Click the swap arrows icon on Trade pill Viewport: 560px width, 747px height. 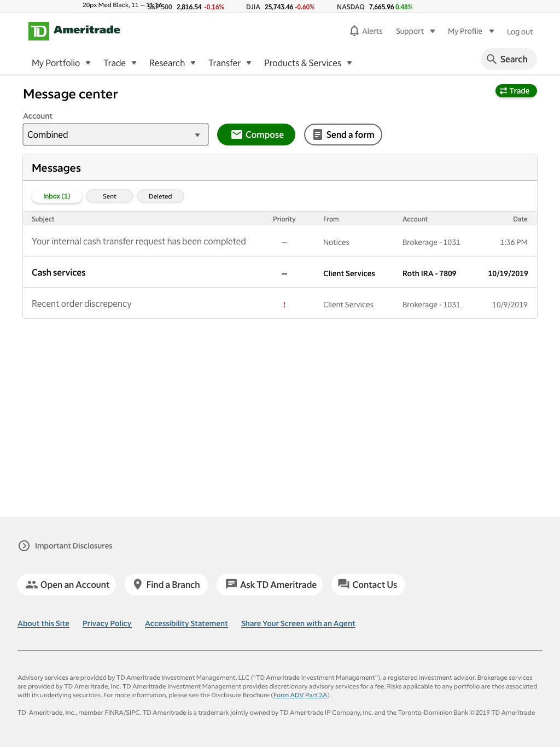(x=503, y=91)
